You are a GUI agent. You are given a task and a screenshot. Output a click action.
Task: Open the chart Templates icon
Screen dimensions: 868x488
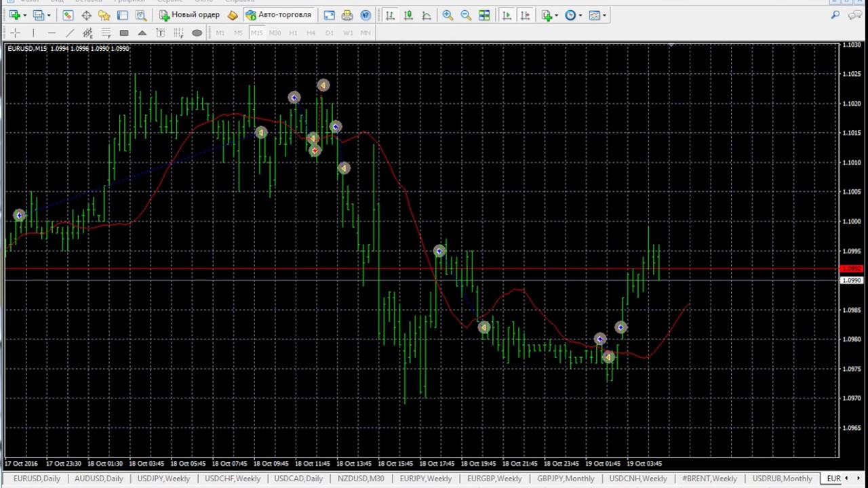point(595,15)
